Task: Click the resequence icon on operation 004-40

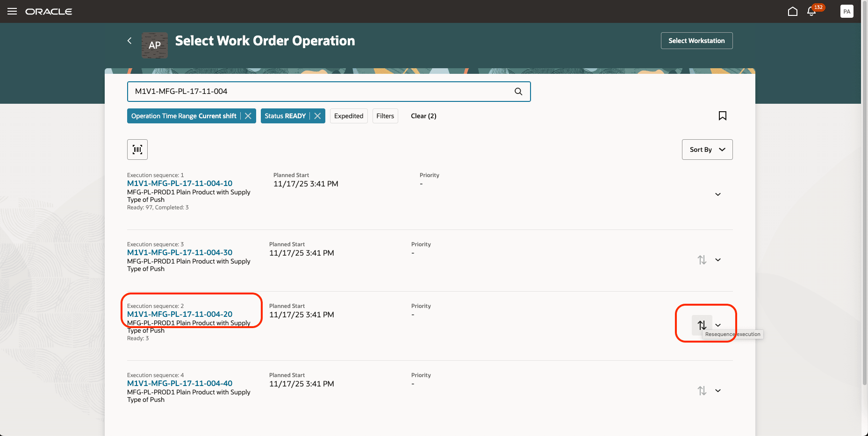Action: tap(702, 391)
